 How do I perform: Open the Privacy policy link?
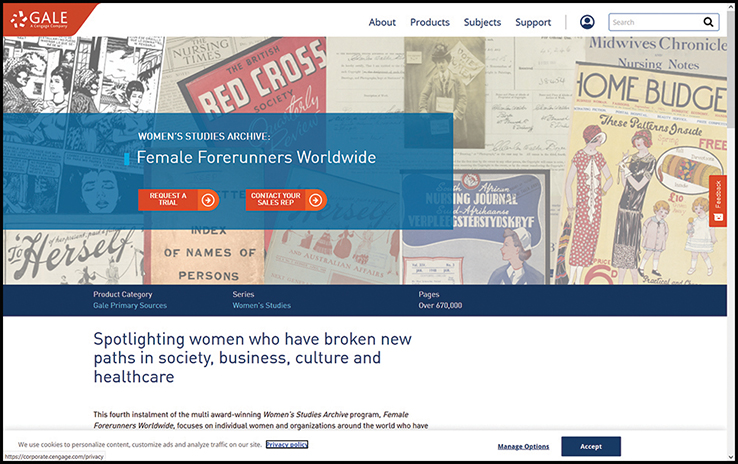(287, 444)
